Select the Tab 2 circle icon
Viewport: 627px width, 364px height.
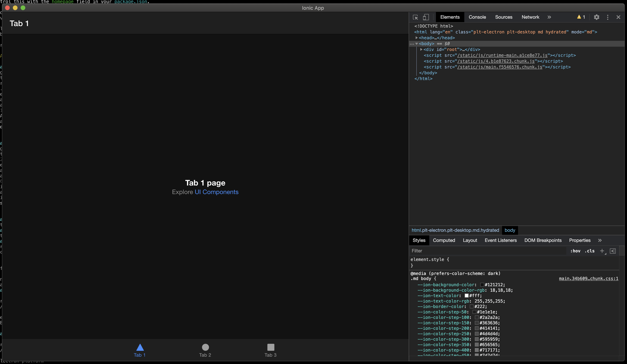205,347
